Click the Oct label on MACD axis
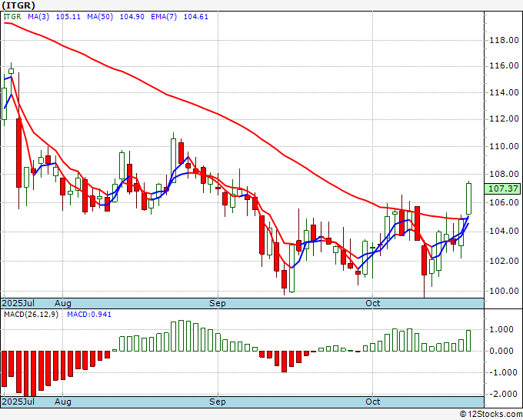The image size is (523, 420). pyautogui.click(x=372, y=402)
